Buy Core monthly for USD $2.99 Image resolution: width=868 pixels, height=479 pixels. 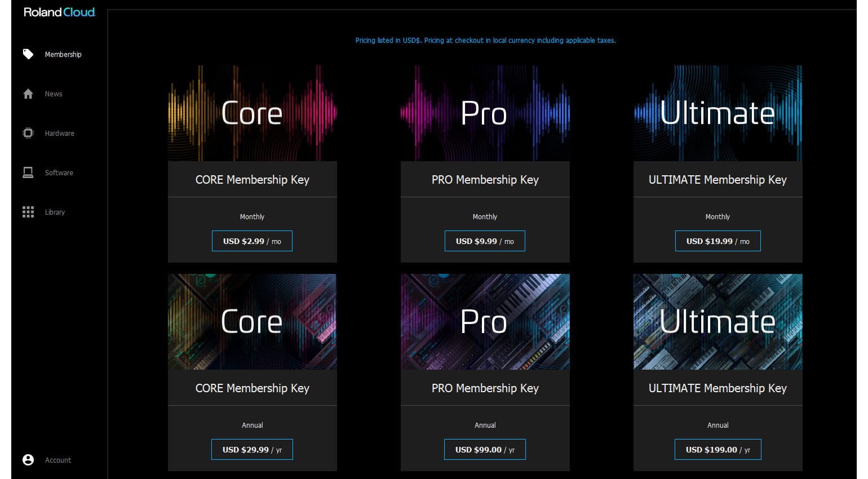point(252,241)
